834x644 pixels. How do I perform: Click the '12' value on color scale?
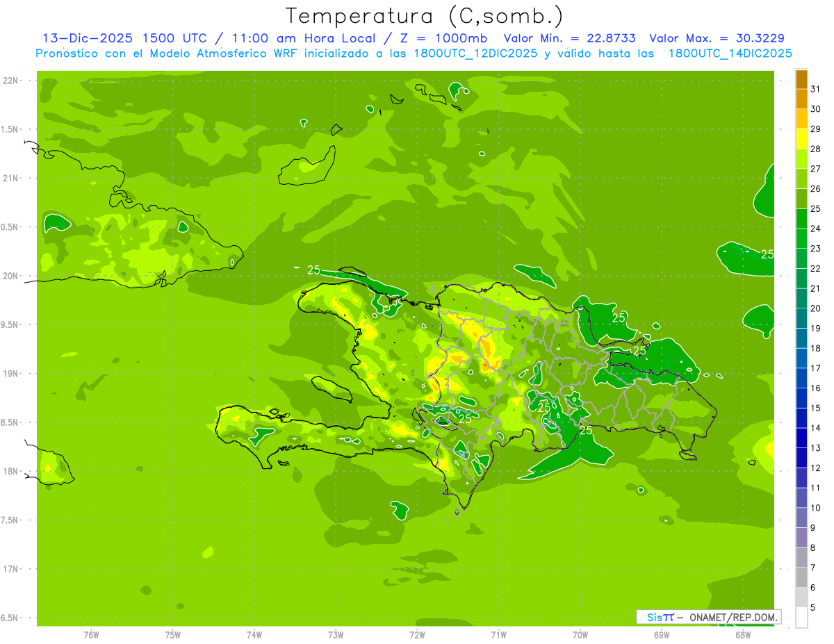pyautogui.click(x=815, y=468)
